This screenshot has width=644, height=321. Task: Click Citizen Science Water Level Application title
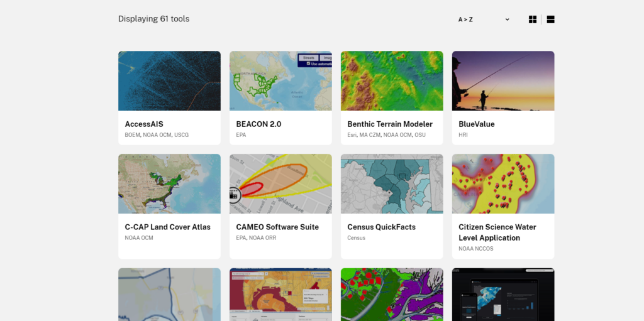497,232
